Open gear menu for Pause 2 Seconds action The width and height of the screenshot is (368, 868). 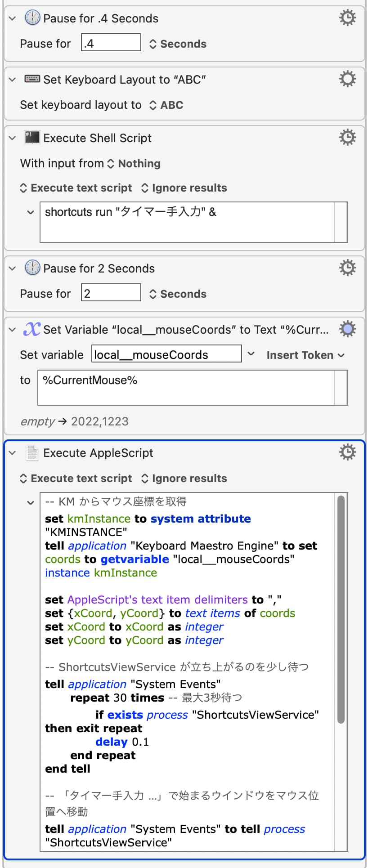click(x=347, y=268)
